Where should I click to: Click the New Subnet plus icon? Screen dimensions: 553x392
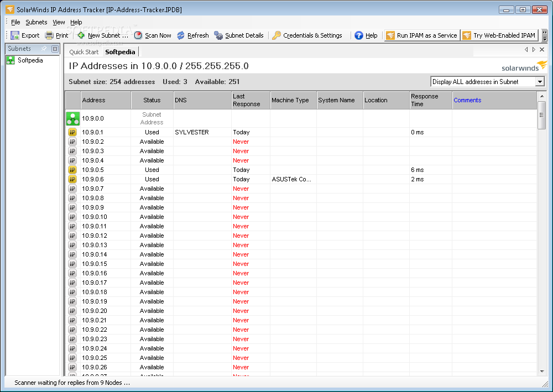(81, 35)
